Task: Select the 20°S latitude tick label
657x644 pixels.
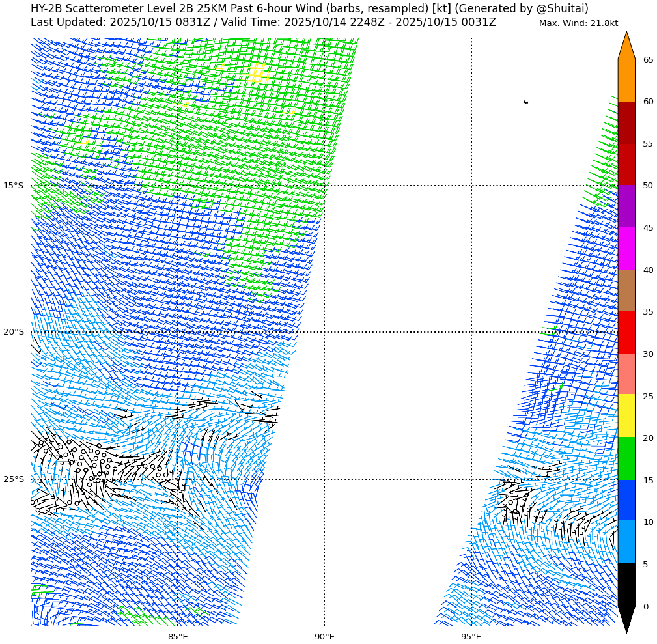Action: (13, 332)
